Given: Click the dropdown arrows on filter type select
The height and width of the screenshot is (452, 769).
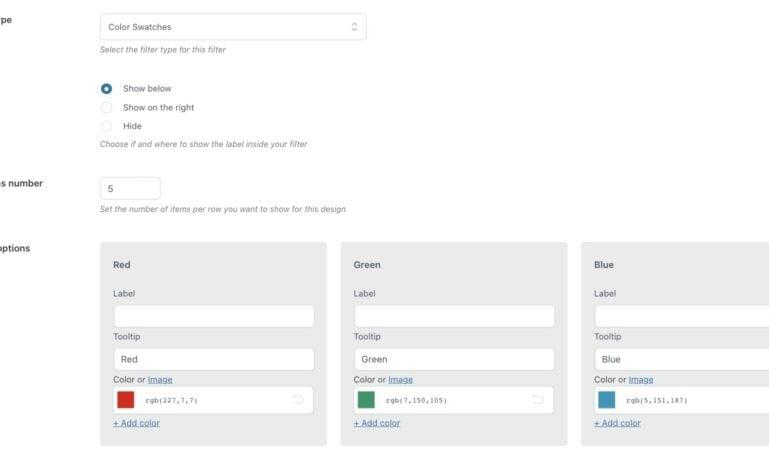Looking at the screenshot, I should click(x=354, y=27).
